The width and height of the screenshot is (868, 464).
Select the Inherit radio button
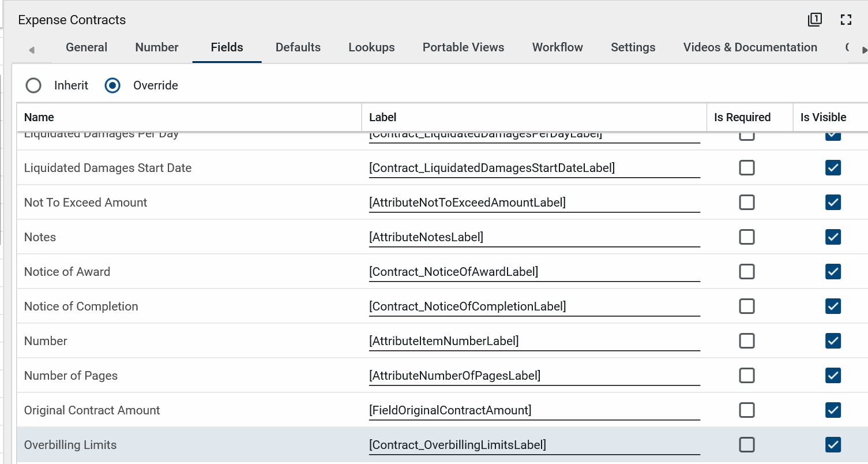click(33, 85)
